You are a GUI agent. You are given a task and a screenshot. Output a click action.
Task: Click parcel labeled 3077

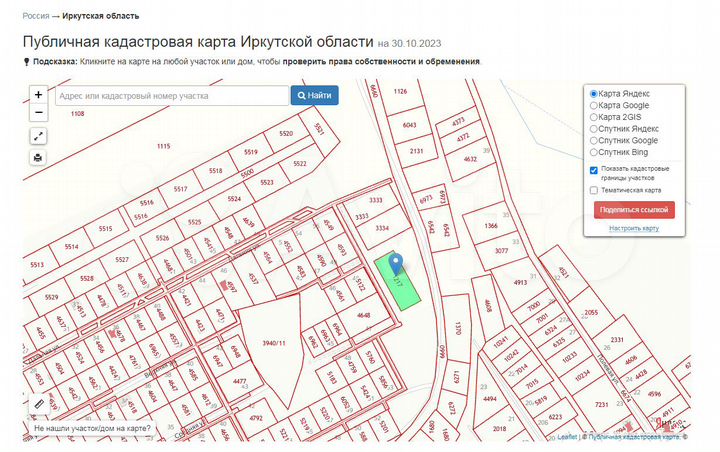click(501, 251)
